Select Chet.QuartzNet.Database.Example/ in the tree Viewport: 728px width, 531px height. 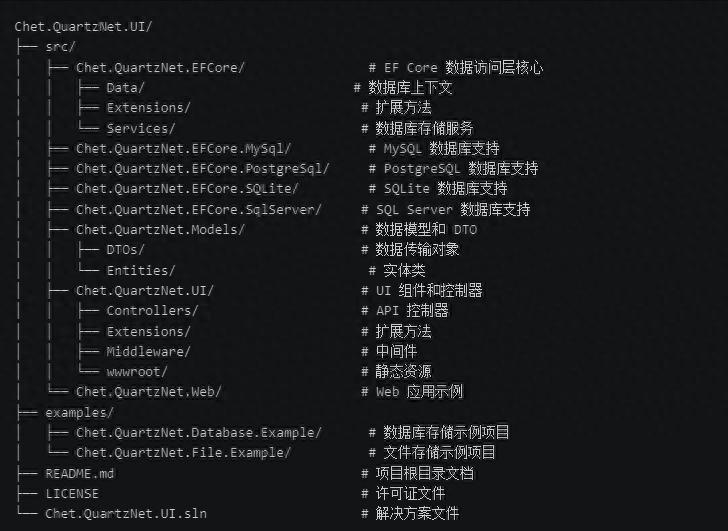pos(198,432)
